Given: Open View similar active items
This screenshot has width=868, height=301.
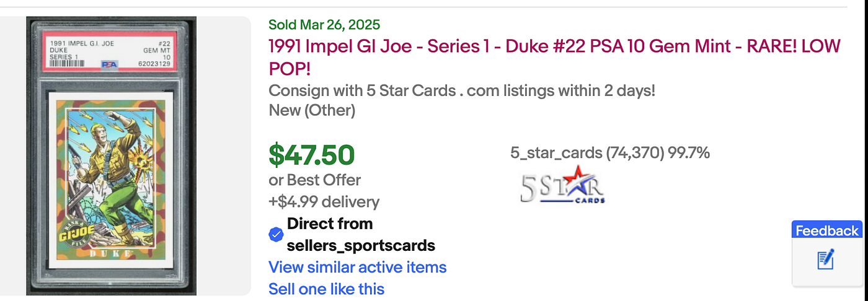Looking at the screenshot, I should (x=357, y=267).
